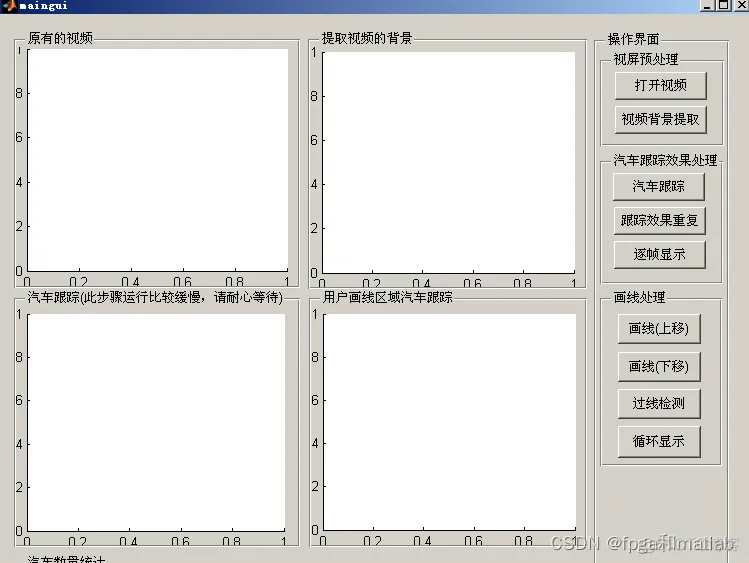
Task: Click the 提取视频的背景 axes plot area
Action: (x=449, y=162)
